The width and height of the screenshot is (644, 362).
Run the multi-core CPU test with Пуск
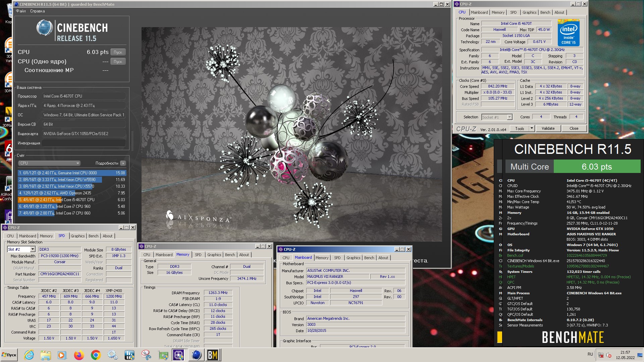pos(118,52)
